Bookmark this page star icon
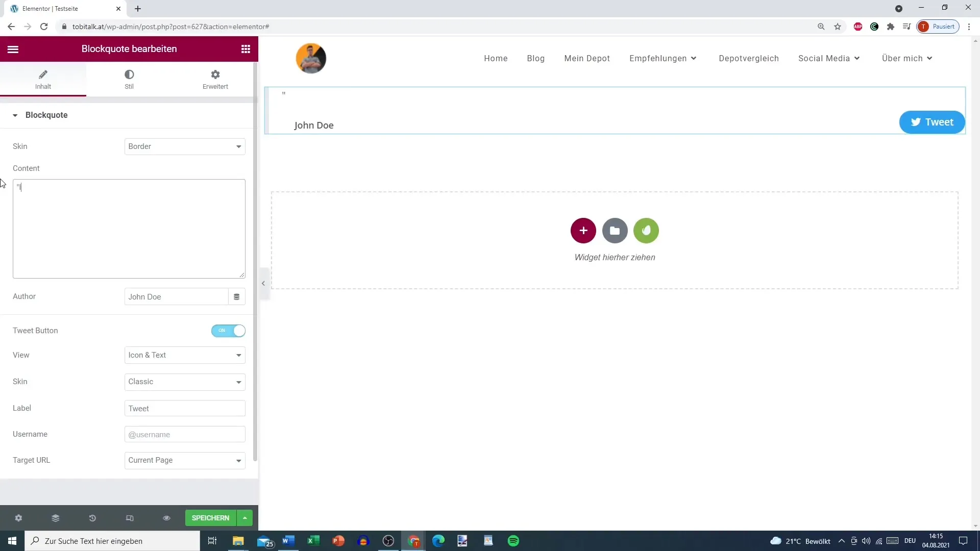 838,27
